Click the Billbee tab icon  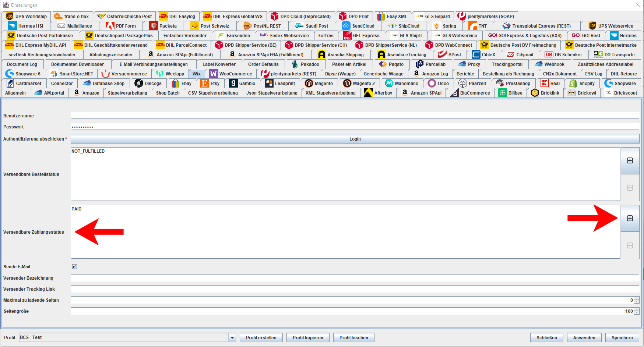(x=503, y=93)
